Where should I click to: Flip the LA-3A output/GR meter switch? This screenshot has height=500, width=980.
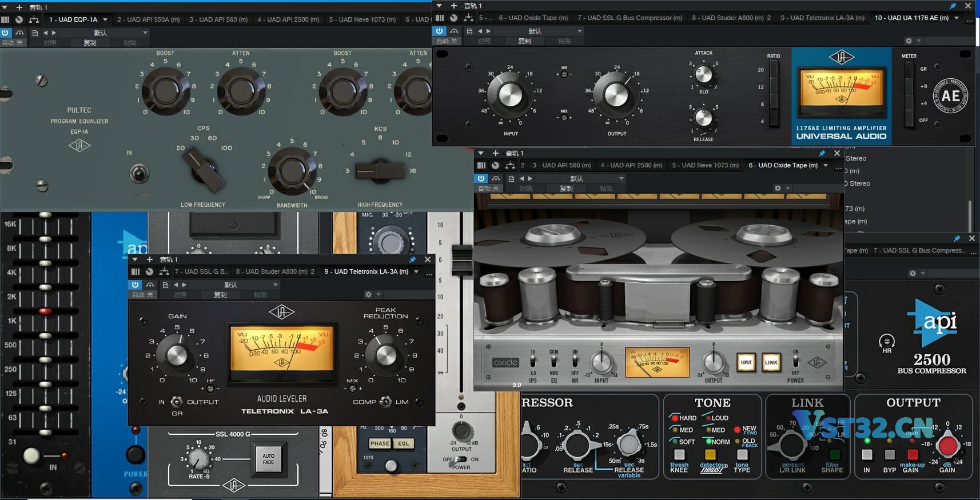[x=177, y=402]
